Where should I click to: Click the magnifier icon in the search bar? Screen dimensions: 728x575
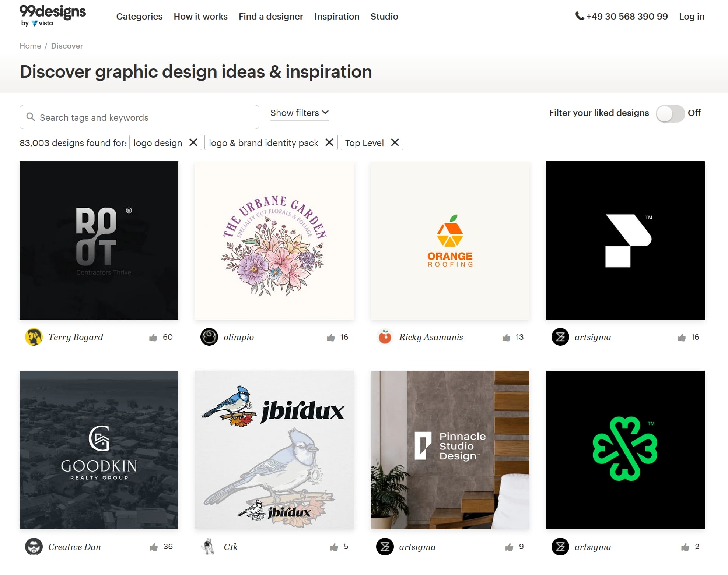(31, 117)
